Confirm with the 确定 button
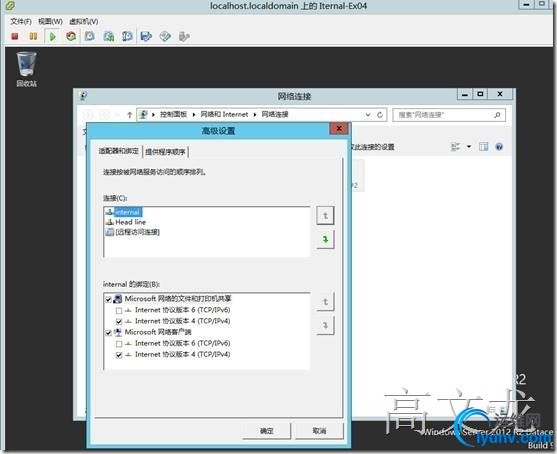Screen dimensions: 557x454 click(267, 431)
